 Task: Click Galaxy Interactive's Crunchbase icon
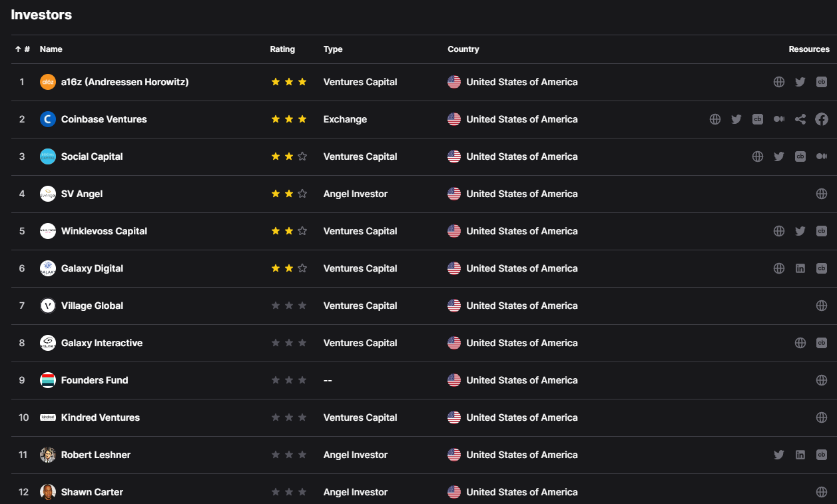tap(822, 343)
